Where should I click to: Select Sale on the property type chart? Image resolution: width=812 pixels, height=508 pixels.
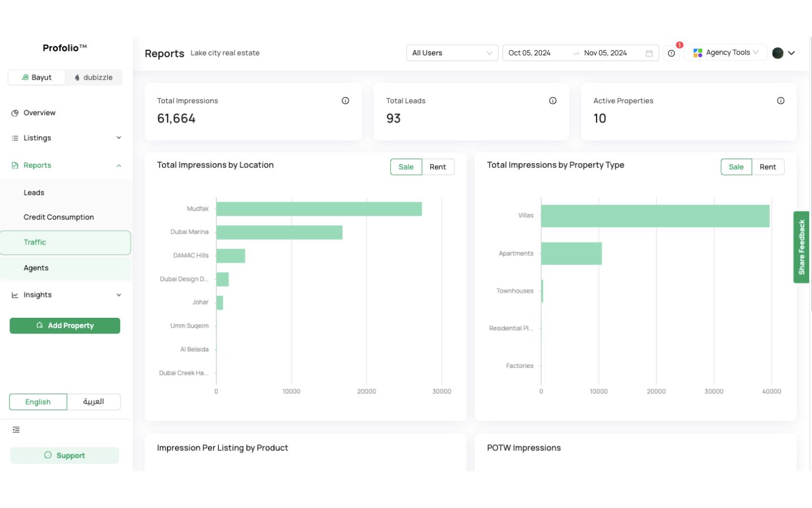[736, 167]
